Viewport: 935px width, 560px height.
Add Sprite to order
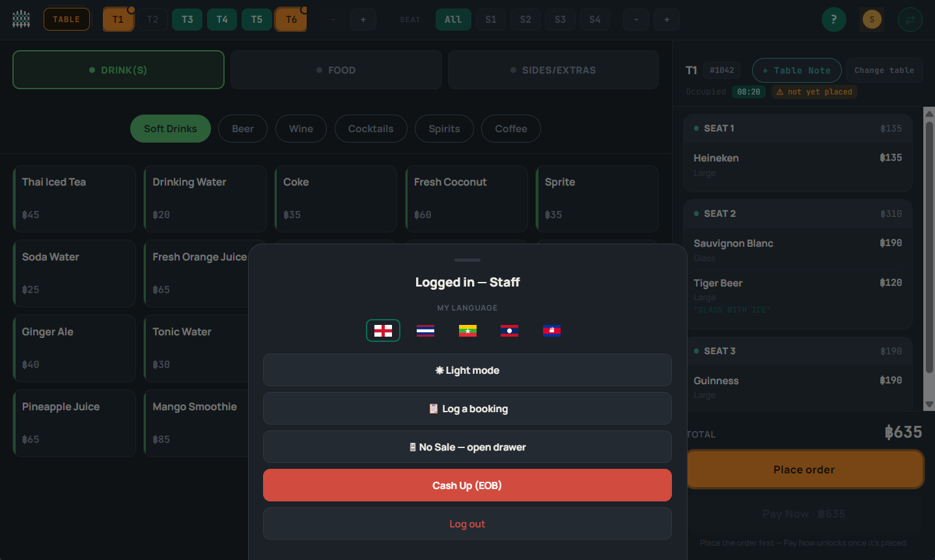pos(597,199)
